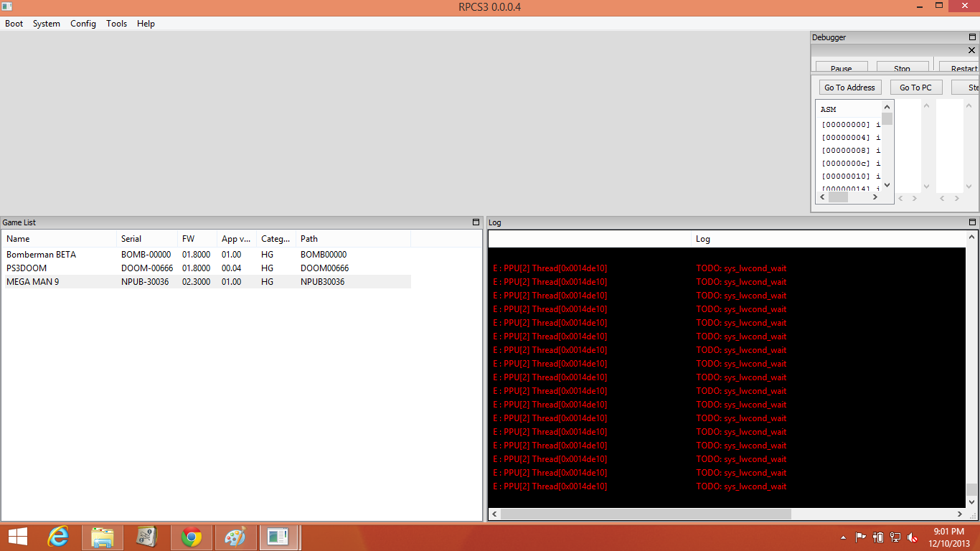
Task: Click the muted volume tray icon
Action: coord(913,537)
